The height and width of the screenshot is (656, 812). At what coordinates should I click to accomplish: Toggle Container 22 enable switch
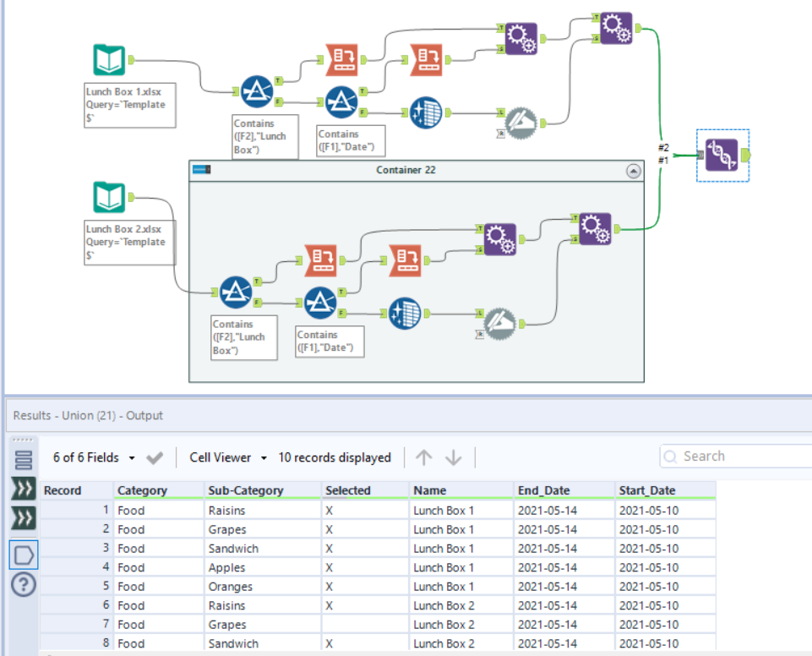(201, 169)
